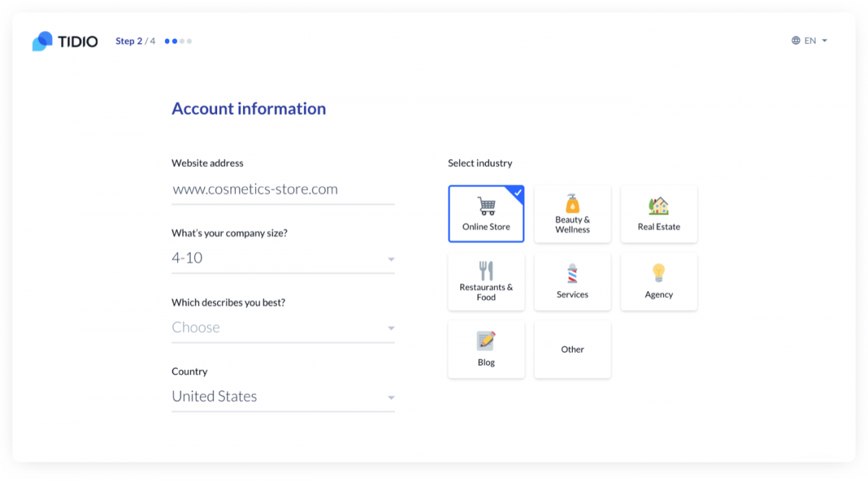Image resolution: width=868 pixels, height=482 pixels.
Task: Choose the Services industry card
Action: [572, 281]
